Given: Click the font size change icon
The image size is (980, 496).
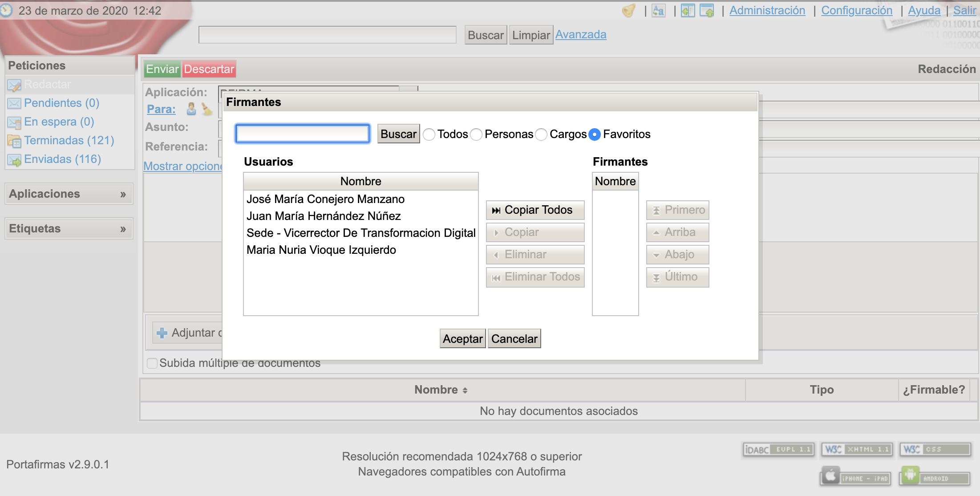Looking at the screenshot, I should point(658,11).
